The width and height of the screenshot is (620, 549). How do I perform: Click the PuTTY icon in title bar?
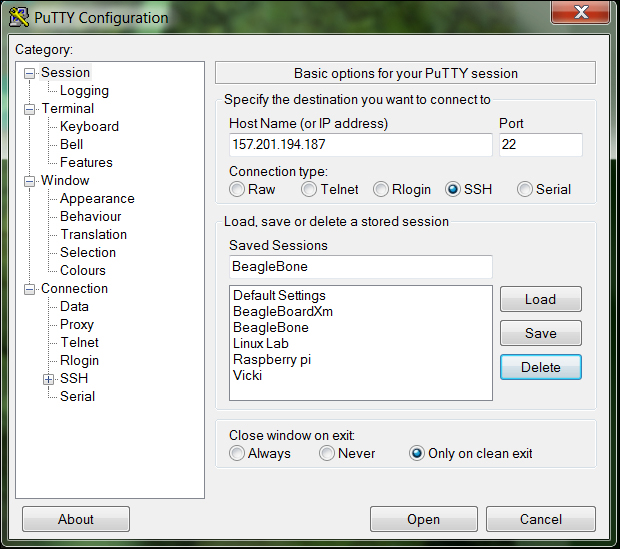(19, 17)
